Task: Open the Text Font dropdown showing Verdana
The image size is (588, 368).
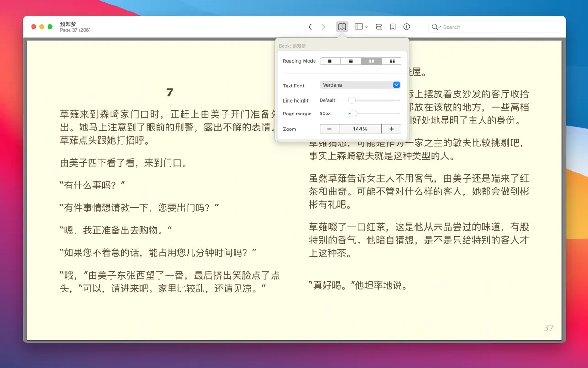Action: (x=360, y=85)
